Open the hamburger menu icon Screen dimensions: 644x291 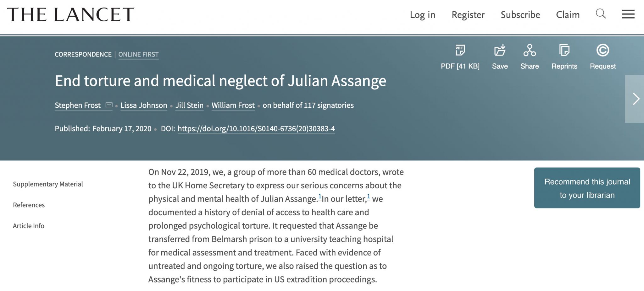pos(628,14)
